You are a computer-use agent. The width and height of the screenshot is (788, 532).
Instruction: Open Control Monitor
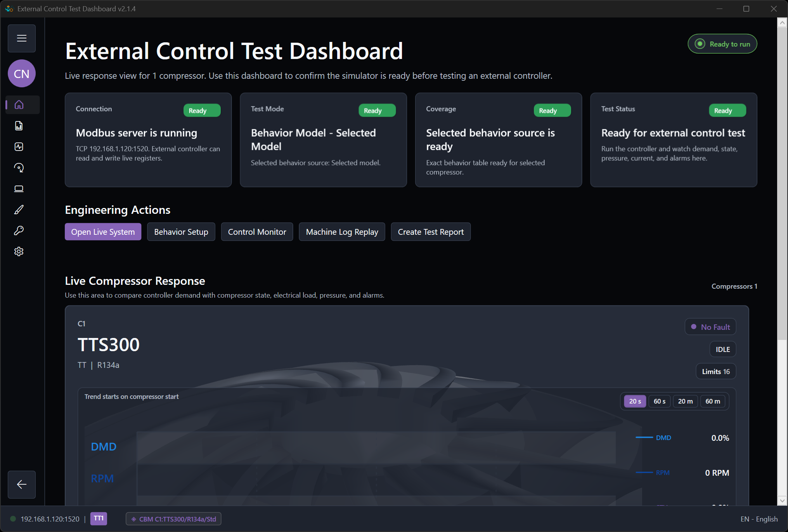257,232
